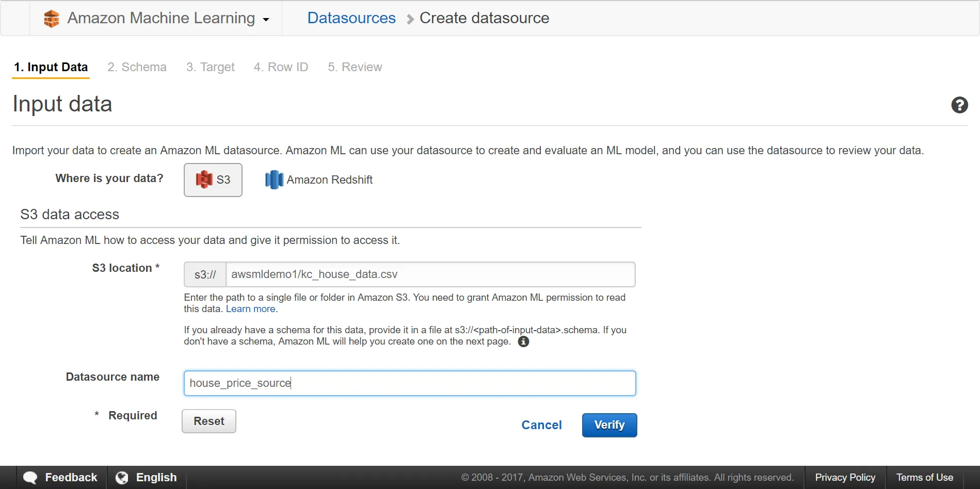This screenshot has height=489, width=980.
Task: Click the info icon beside schema description
Action: tap(523, 341)
